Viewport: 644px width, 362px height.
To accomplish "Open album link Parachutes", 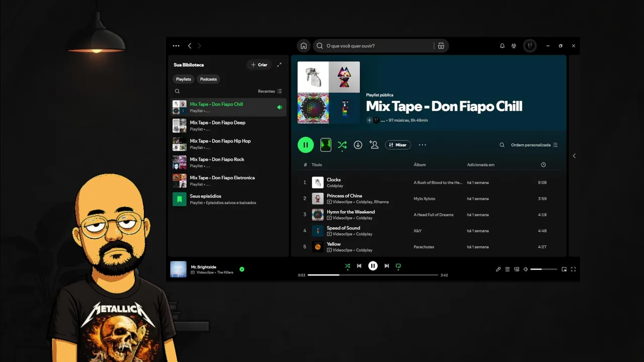I will [424, 247].
